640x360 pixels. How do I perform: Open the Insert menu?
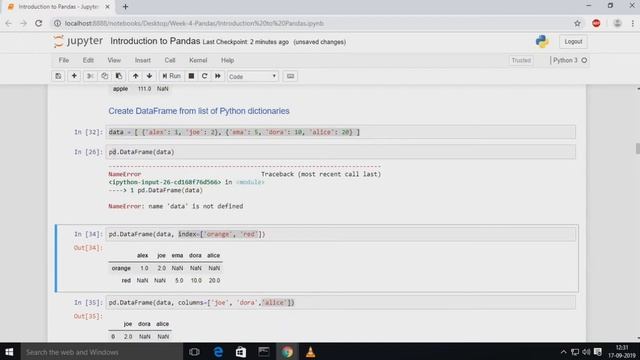143,60
